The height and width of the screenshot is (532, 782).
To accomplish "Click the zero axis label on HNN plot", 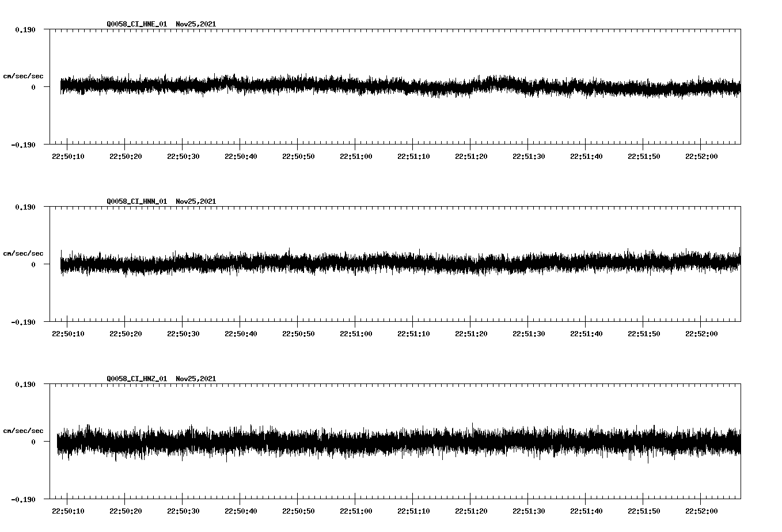I will pyautogui.click(x=33, y=265).
